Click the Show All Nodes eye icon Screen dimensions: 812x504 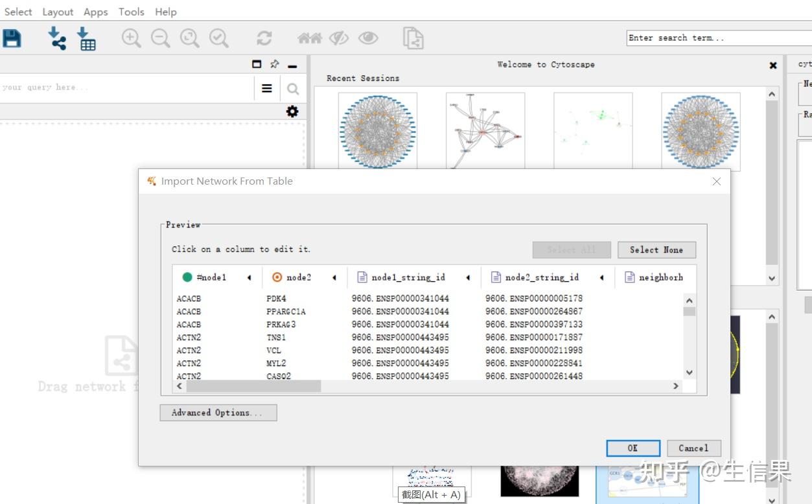click(x=368, y=38)
